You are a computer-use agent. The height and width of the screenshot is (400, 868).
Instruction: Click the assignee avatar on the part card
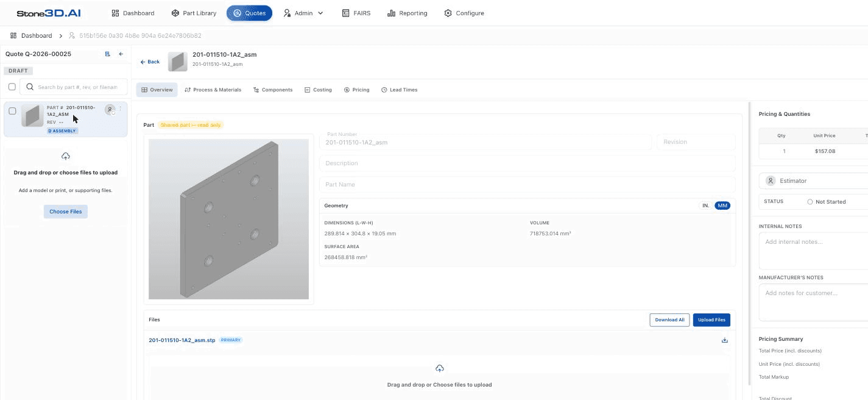point(110,110)
